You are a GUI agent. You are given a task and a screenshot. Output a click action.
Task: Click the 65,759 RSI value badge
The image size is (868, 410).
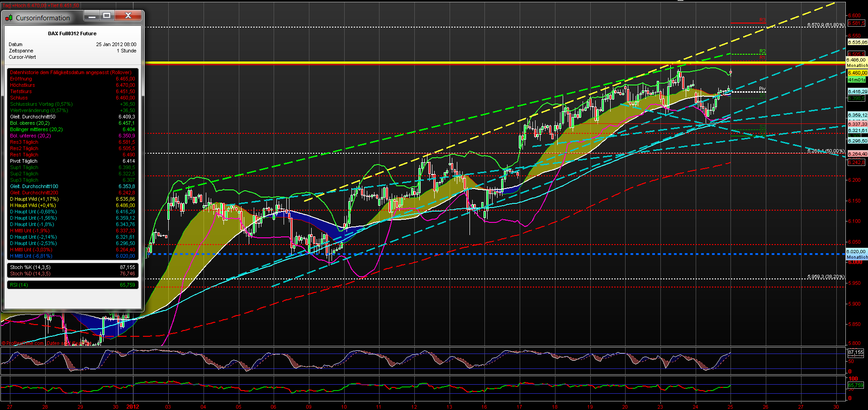856,386
